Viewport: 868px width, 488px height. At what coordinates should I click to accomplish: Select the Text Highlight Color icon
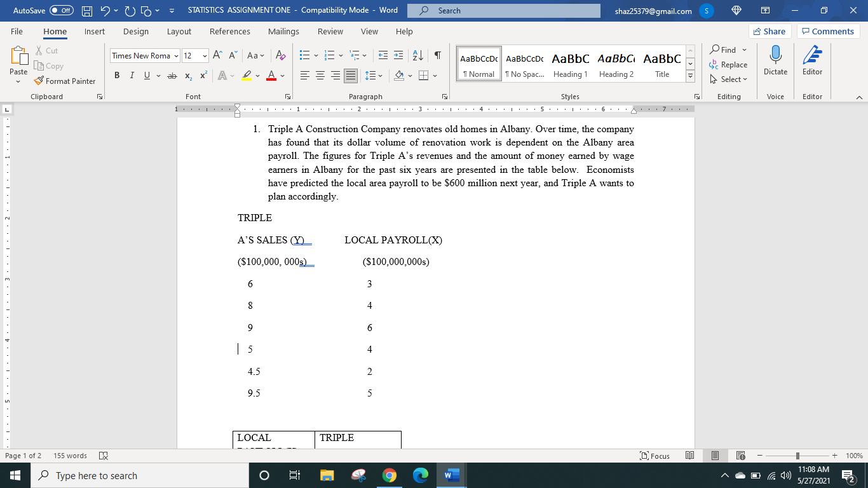tap(248, 75)
